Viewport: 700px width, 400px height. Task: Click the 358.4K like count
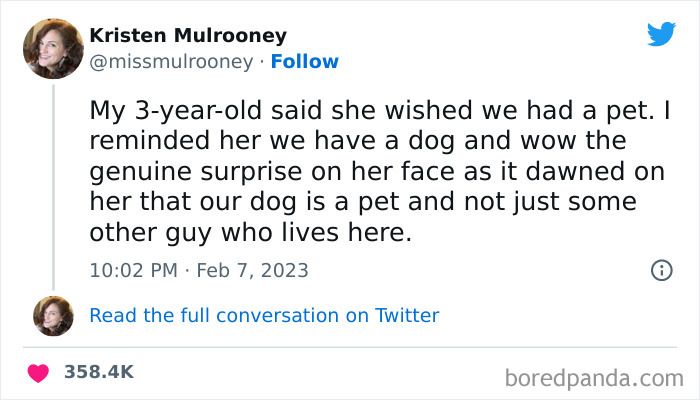99,372
